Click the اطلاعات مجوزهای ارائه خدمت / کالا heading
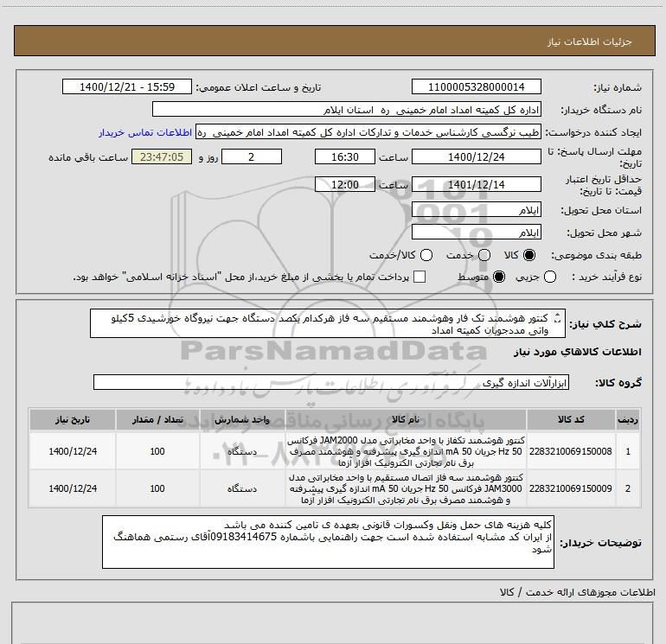666x644 pixels. [578, 592]
